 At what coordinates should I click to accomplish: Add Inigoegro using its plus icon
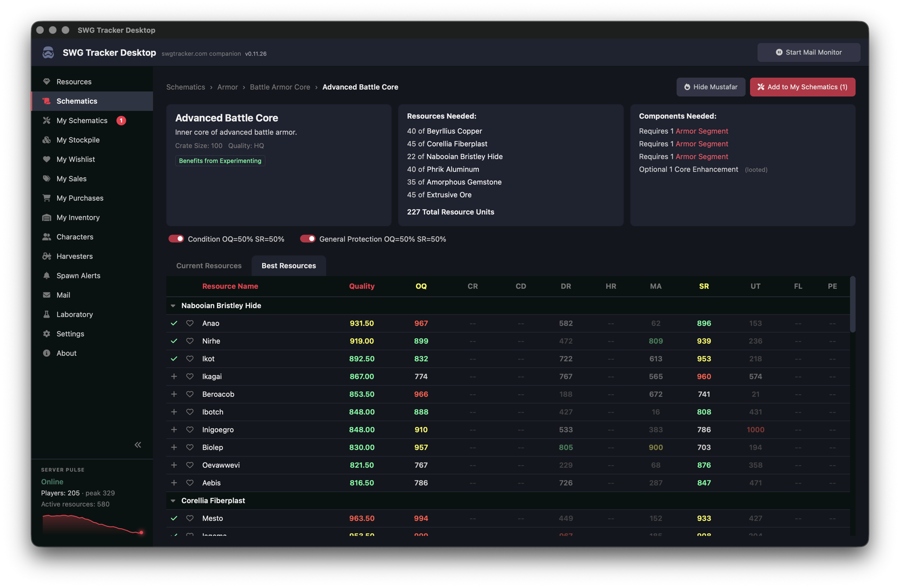(x=174, y=429)
